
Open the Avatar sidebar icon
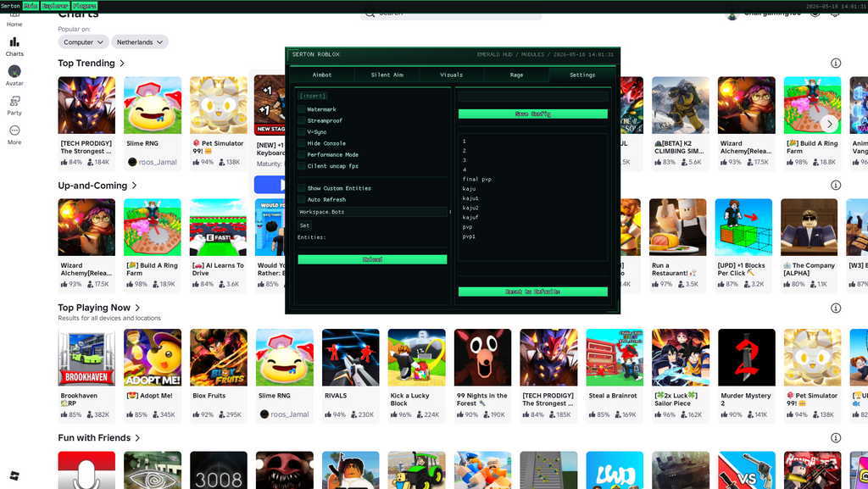14,71
